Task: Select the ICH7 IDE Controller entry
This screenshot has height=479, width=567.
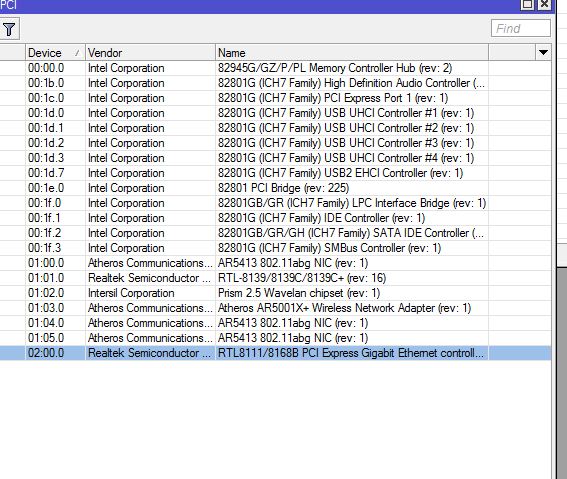Action: pos(321,218)
